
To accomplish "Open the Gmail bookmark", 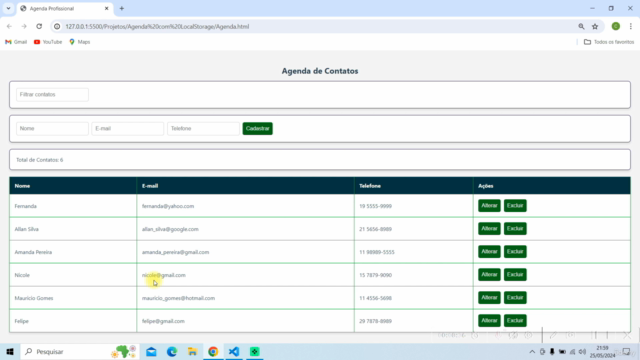I will click(16, 42).
